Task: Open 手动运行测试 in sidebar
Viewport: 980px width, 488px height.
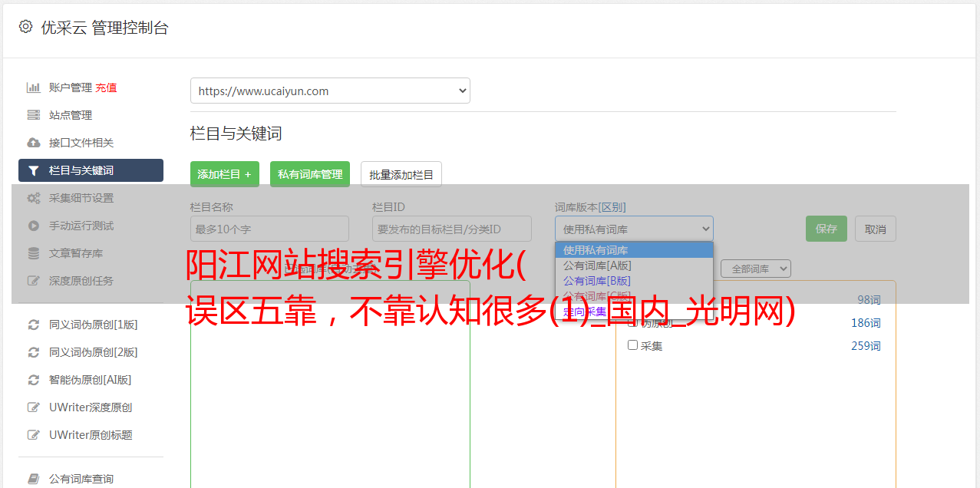Action: pyautogui.click(x=81, y=226)
